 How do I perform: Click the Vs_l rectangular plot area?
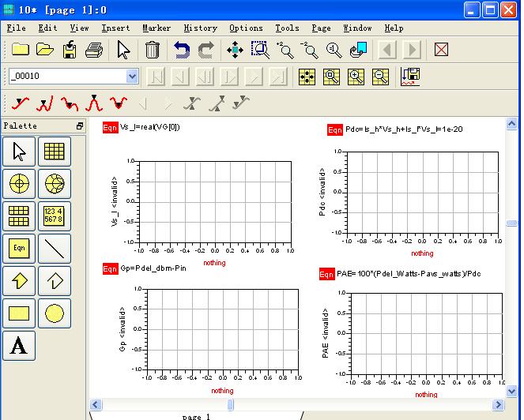coord(215,201)
